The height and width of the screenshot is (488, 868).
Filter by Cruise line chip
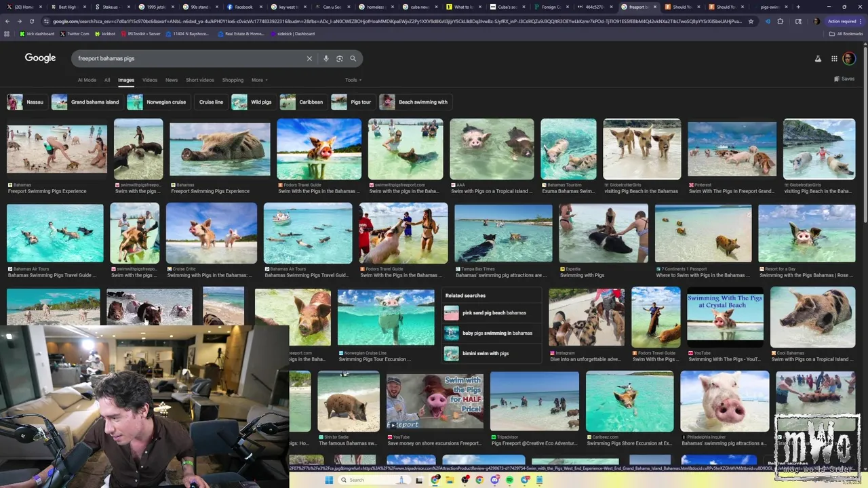point(211,102)
